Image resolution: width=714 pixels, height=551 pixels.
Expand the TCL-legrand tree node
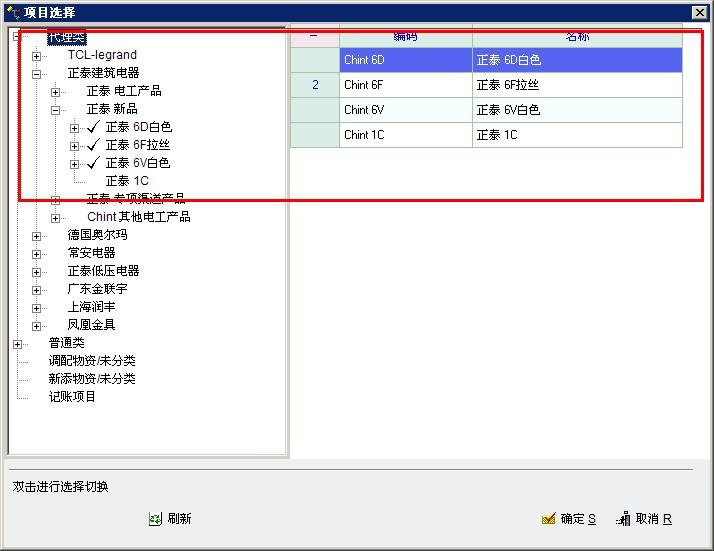pos(37,55)
